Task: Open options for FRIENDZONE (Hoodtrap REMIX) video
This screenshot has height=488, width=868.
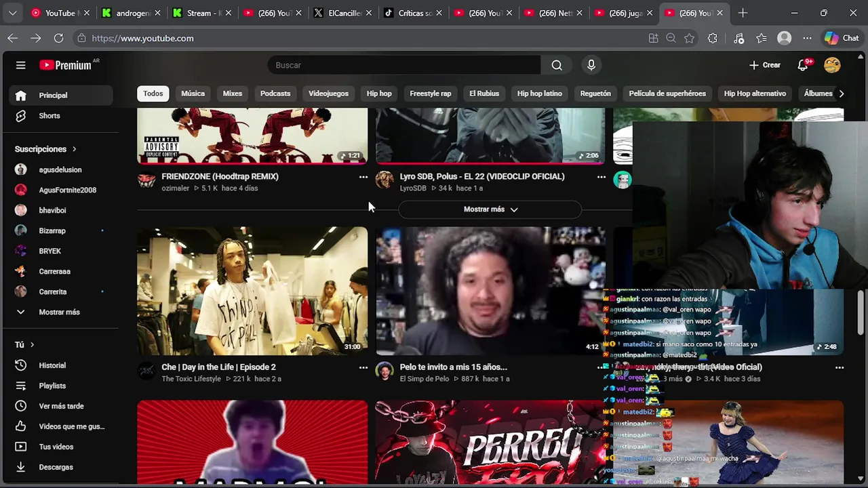Action: coord(363,177)
